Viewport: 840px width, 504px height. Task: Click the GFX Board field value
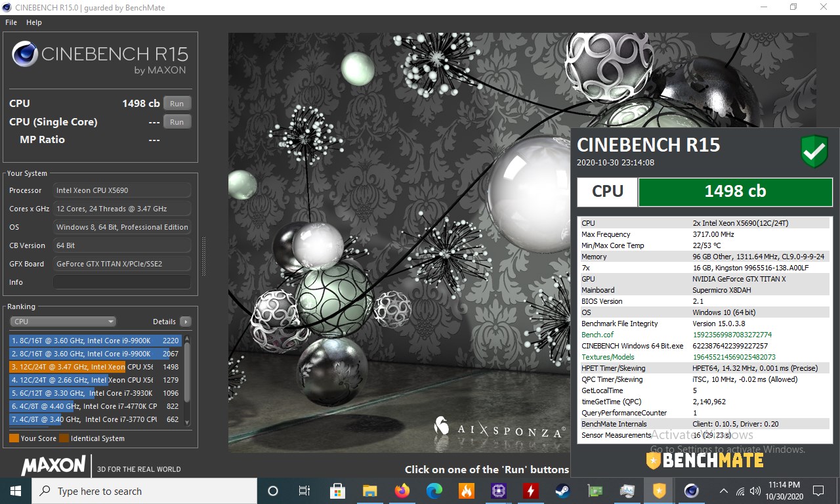122,264
